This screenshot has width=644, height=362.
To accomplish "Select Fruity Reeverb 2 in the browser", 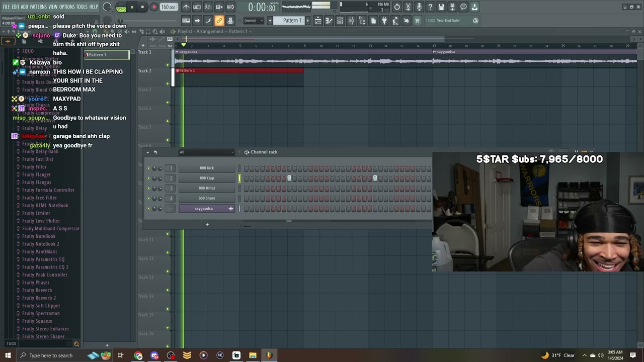I will (39, 298).
